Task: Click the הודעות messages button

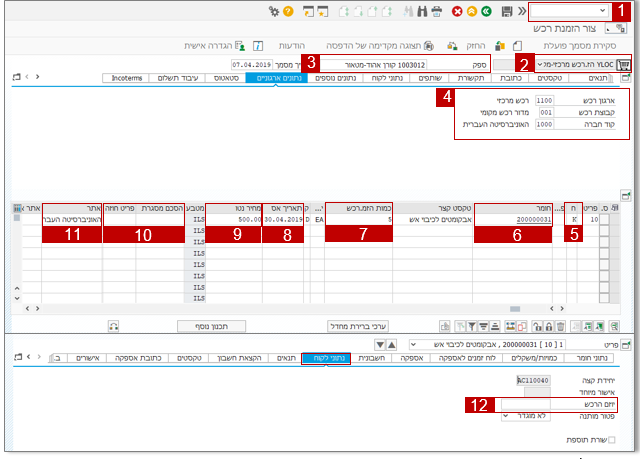Action: coord(291,46)
